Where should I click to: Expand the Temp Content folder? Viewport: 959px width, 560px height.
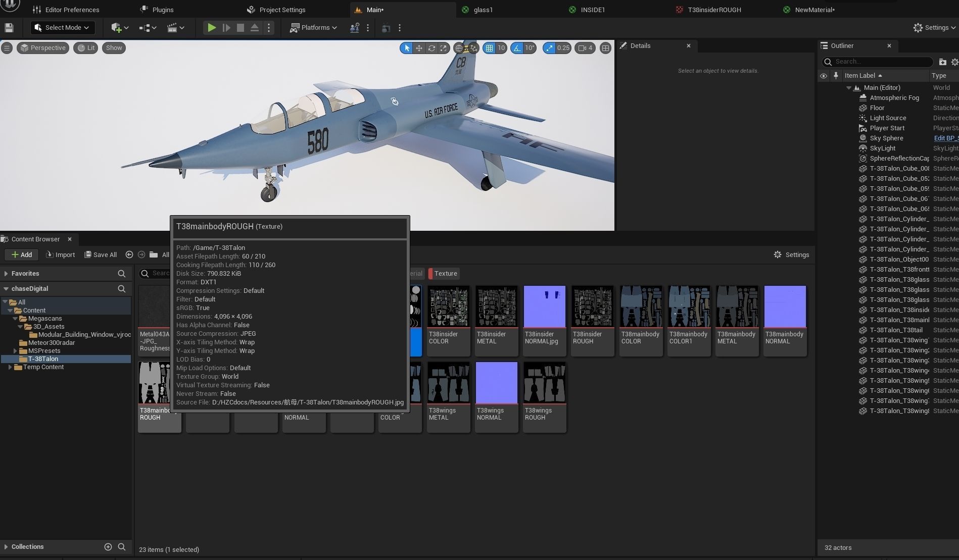pyautogui.click(x=10, y=367)
